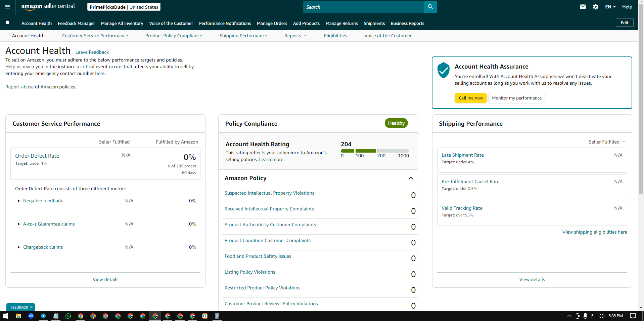The width and height of the screenshot is (644, 321).
Task: Collapse the Amazon Policy section
Action: tap(411, 178)
